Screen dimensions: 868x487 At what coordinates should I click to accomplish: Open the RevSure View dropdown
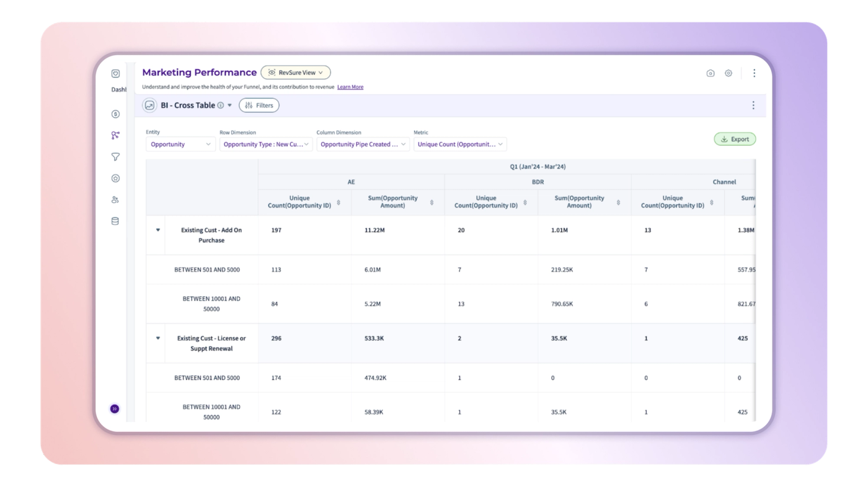[296, 72]
